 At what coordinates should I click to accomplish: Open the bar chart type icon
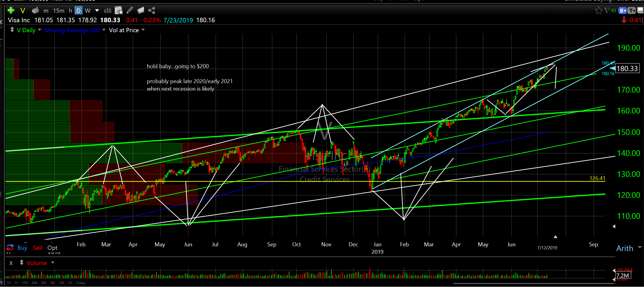[107, 10]
